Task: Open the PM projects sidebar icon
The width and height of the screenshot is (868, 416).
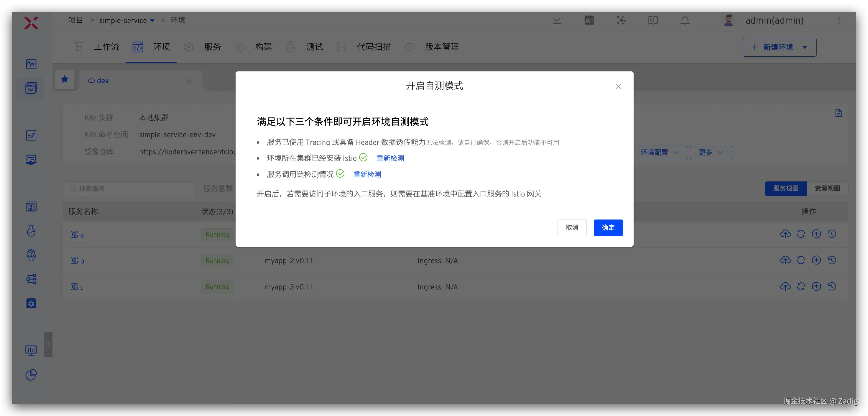Action: point(31,88)
